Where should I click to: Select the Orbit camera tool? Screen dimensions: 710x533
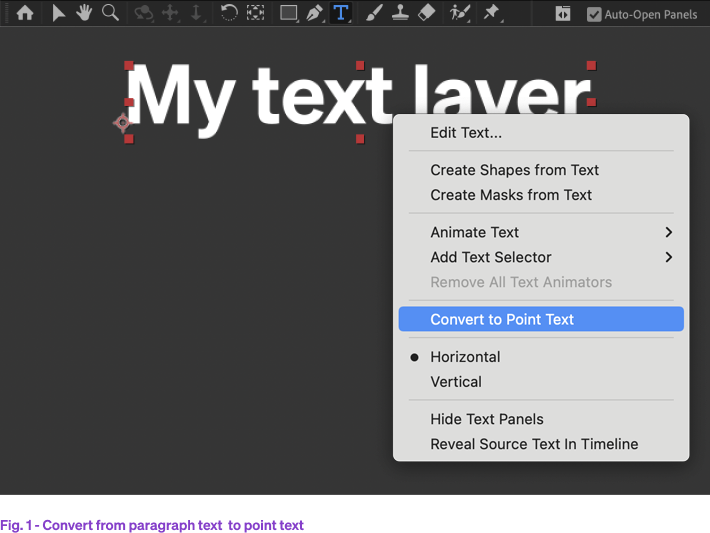click(144, 13)
